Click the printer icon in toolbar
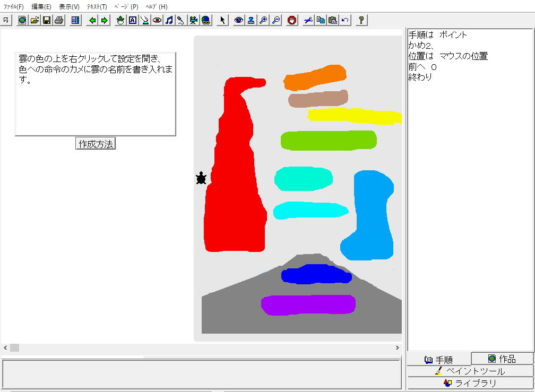 click(x=59, y=20)
